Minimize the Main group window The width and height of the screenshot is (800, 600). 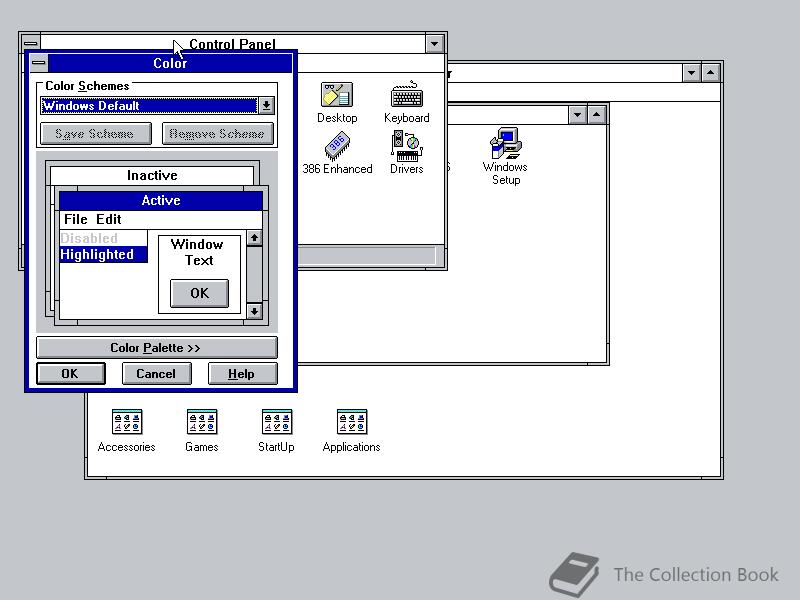click(x=577, y=115)
